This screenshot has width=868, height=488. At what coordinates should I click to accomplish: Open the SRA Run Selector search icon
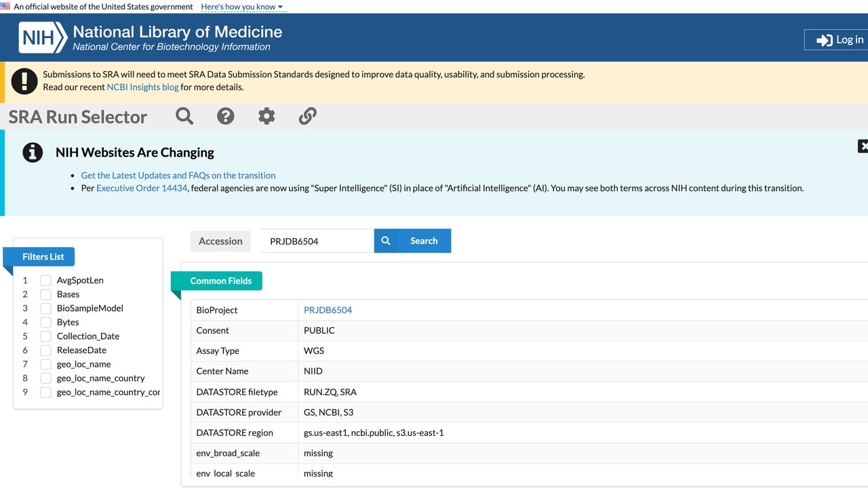184,116
